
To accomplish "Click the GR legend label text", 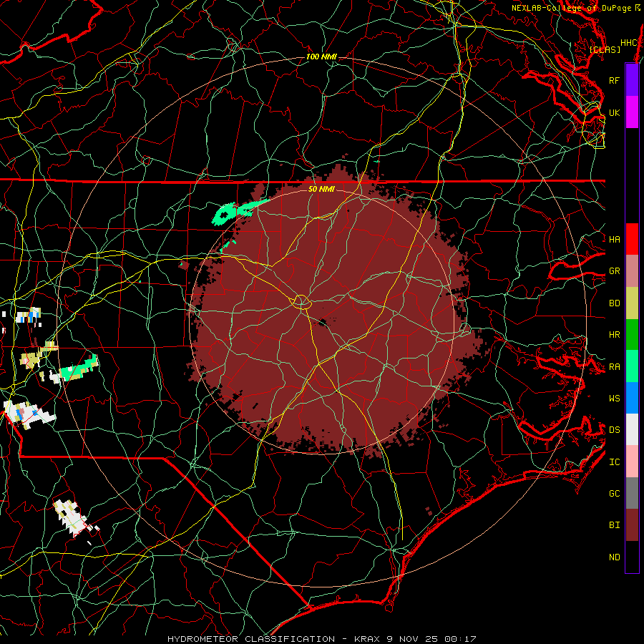I will point(614,271).
